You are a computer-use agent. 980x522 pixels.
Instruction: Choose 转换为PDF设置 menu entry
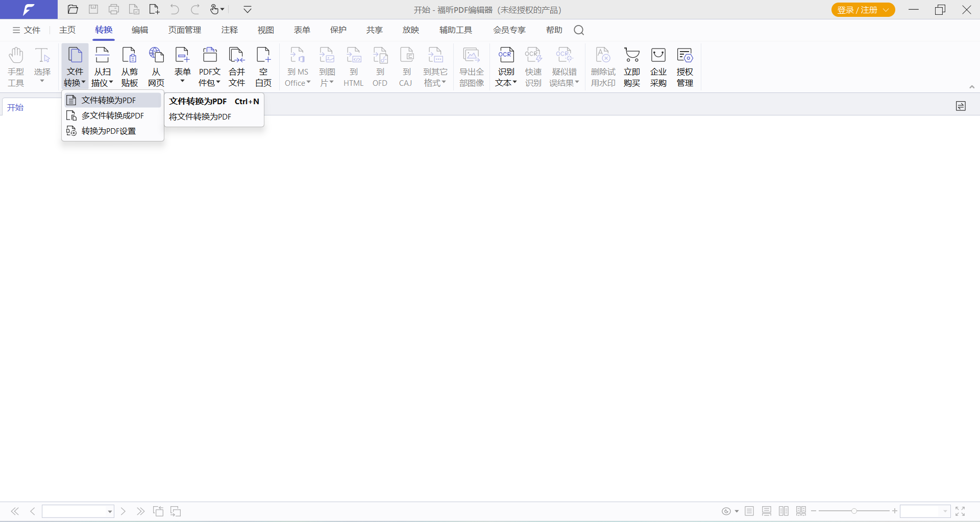[x=113, y=131]
